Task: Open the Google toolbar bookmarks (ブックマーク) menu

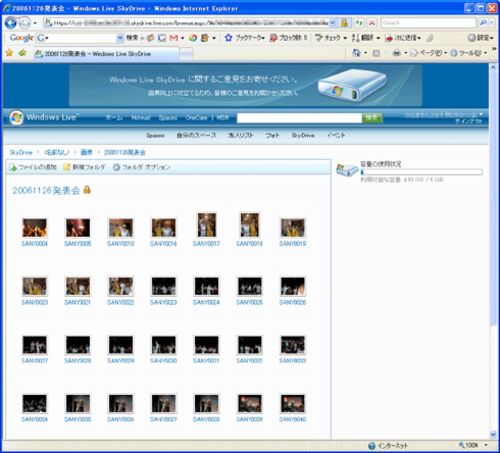Action: (x=250, y=38)
